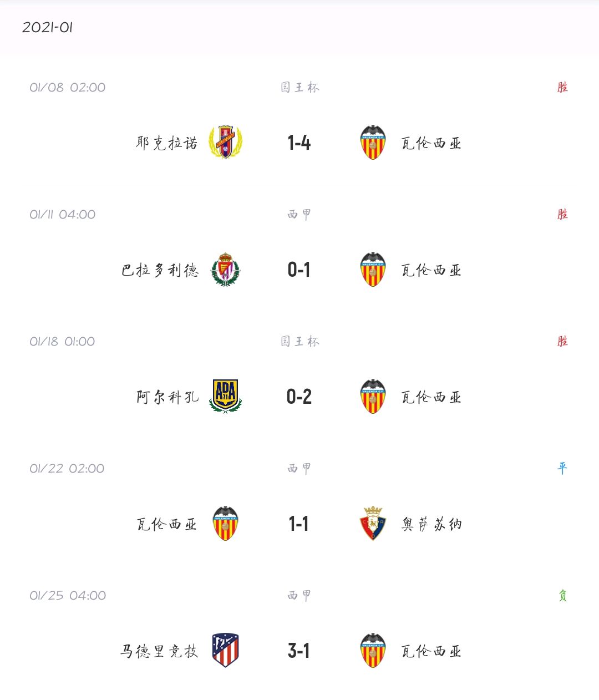
Task: Click the 阿尔科孔 team name
Action: pos(167,397)
